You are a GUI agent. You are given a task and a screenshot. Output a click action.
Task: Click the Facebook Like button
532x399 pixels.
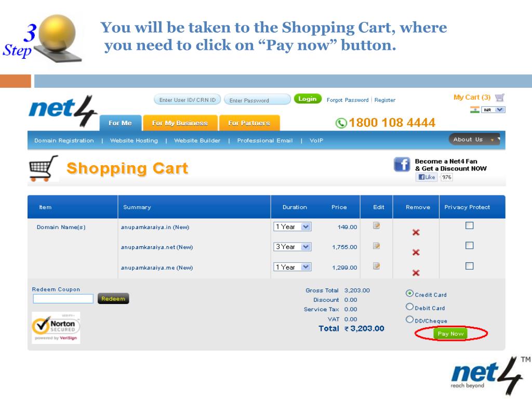point(427,177)
